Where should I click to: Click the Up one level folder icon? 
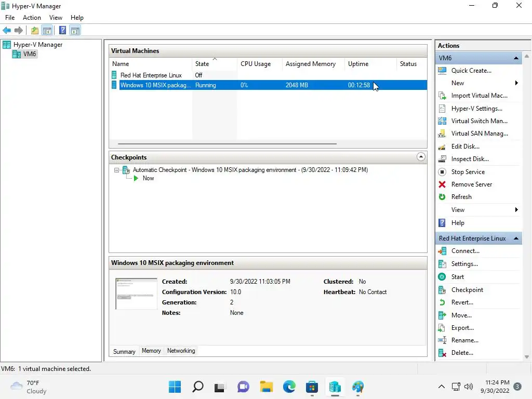click(x=35, y=31)
